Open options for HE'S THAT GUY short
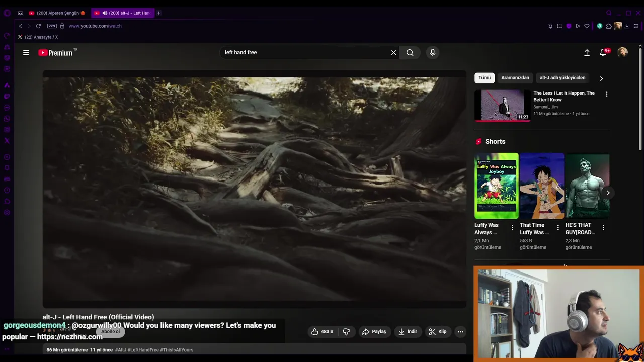This screenshot has height=362, width=644. click(603, 228)
